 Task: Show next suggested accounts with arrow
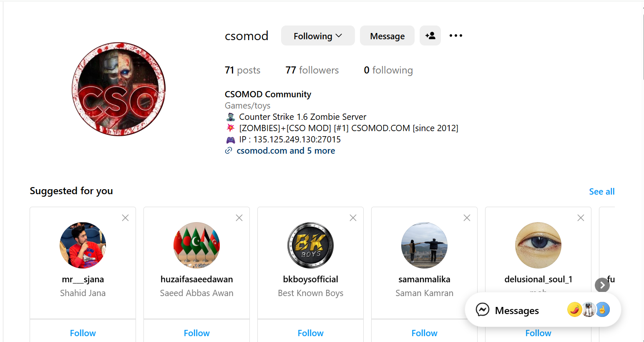coord(602,285)
